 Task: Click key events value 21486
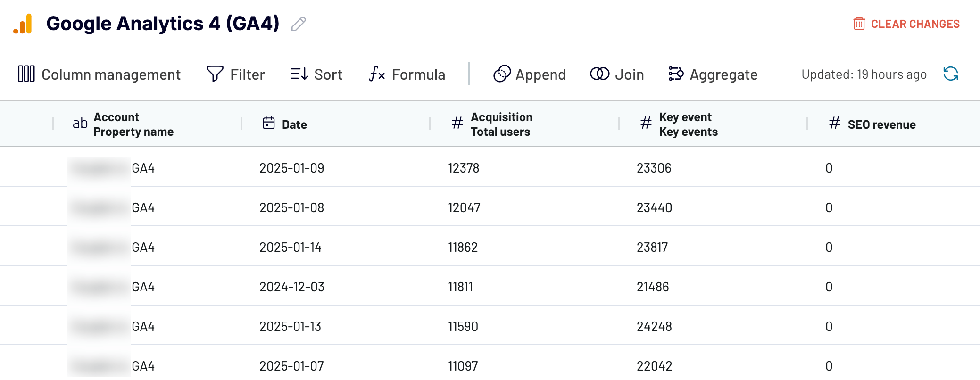tap(653, 287)
